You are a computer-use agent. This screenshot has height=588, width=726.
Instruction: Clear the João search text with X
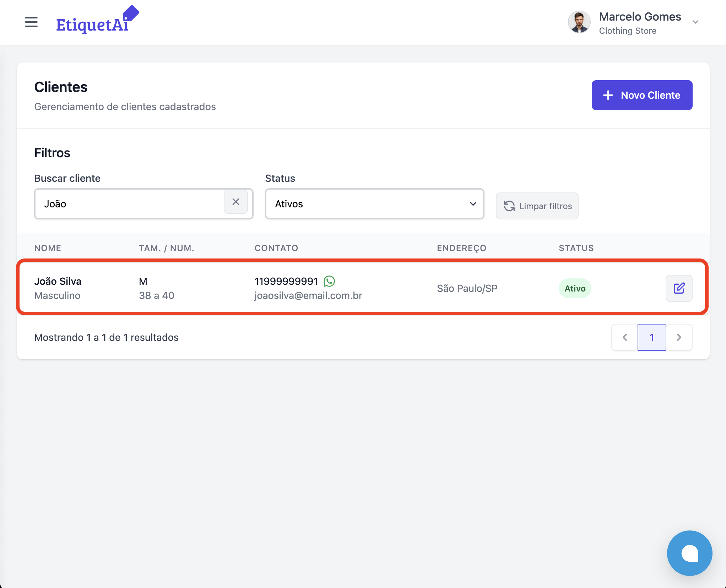(235, 202)
